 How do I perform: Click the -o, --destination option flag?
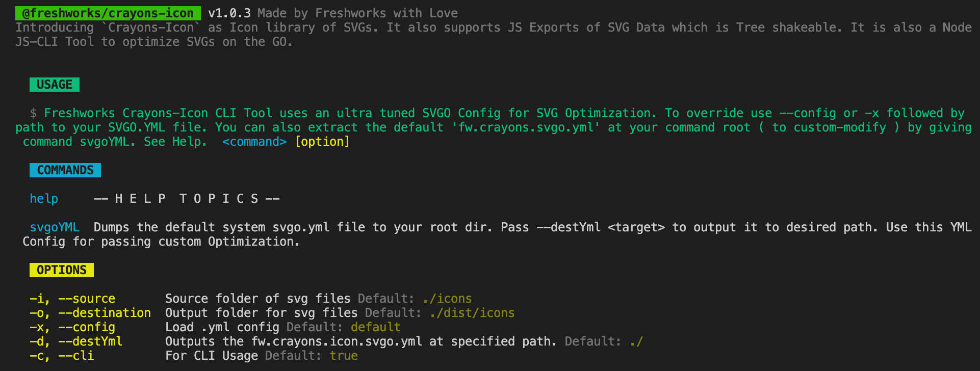[x=90, y=312]
